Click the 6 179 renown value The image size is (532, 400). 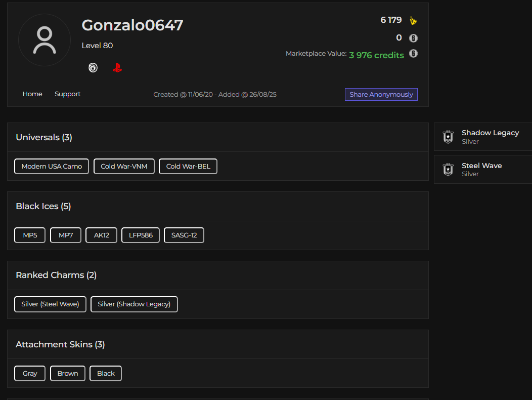point(391,20)
